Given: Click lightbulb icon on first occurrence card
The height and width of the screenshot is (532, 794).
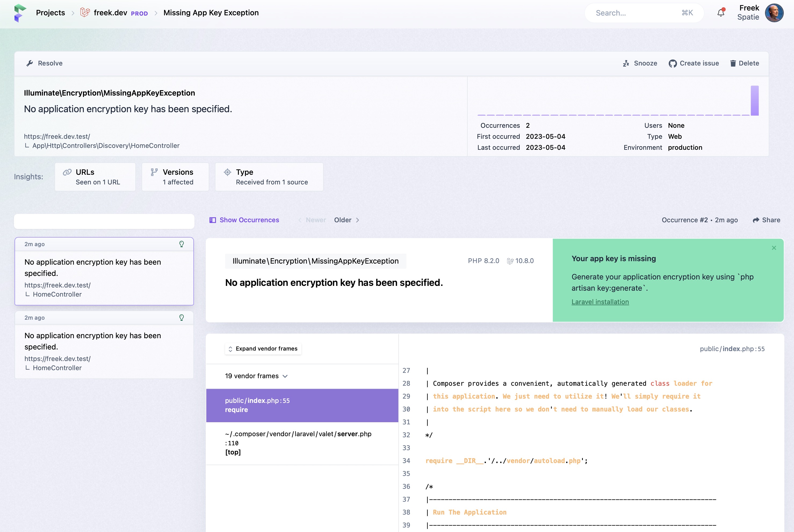Looking at the screenshot, I should click(182, 244).
